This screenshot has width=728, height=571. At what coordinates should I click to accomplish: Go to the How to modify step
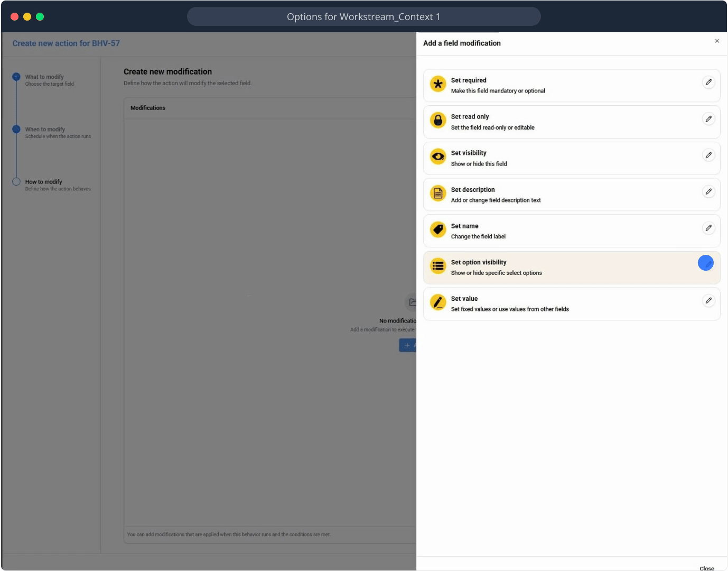pyautogui.click(x=52, y=185)
